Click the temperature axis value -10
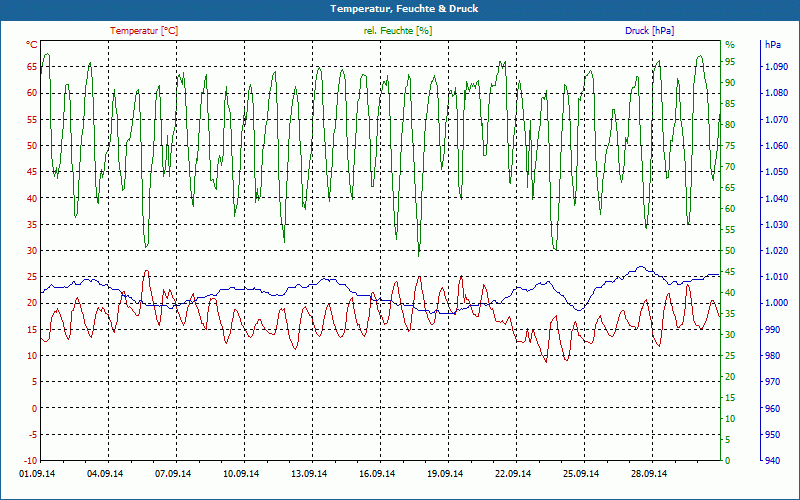The height and width of the screenshot is (500, 800). point(31,461)
